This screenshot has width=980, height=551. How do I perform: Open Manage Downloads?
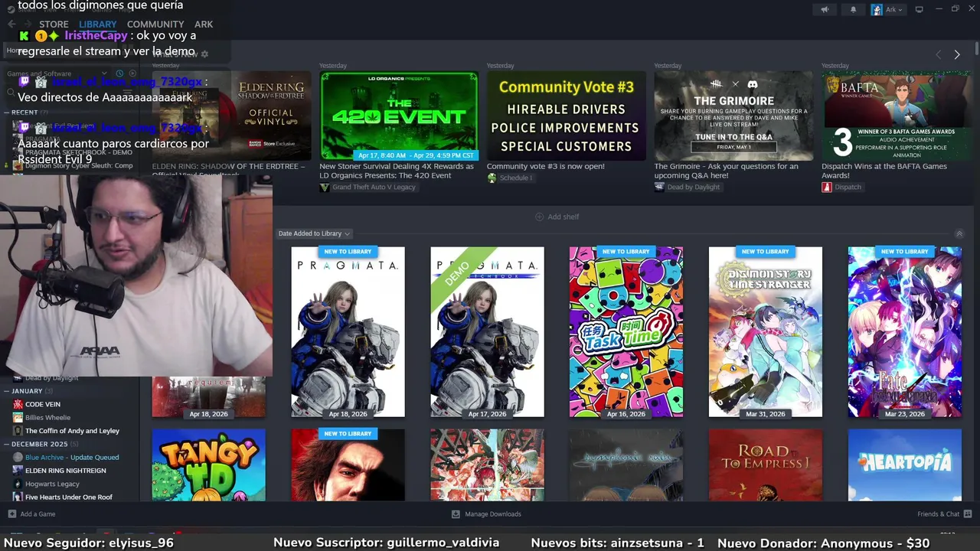tap(486, 514)
